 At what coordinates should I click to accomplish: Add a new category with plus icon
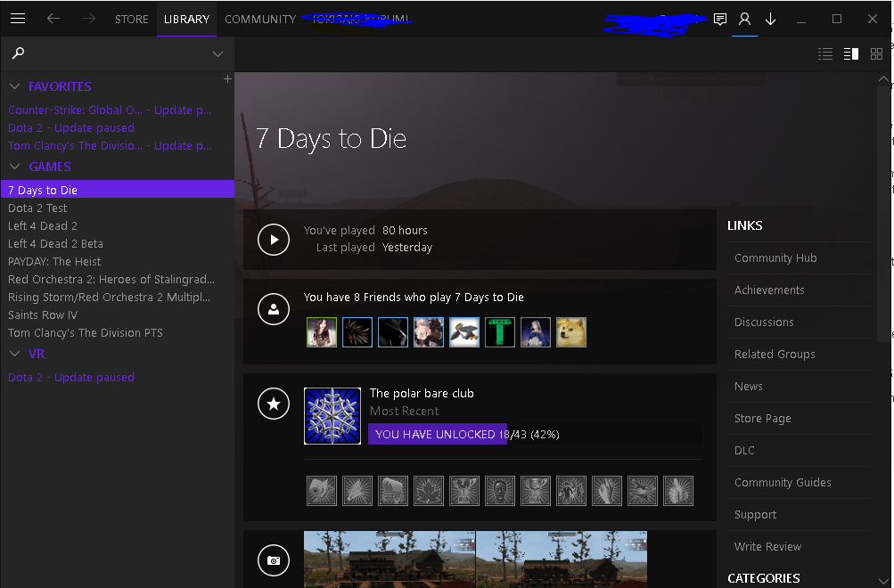point(227,78)
